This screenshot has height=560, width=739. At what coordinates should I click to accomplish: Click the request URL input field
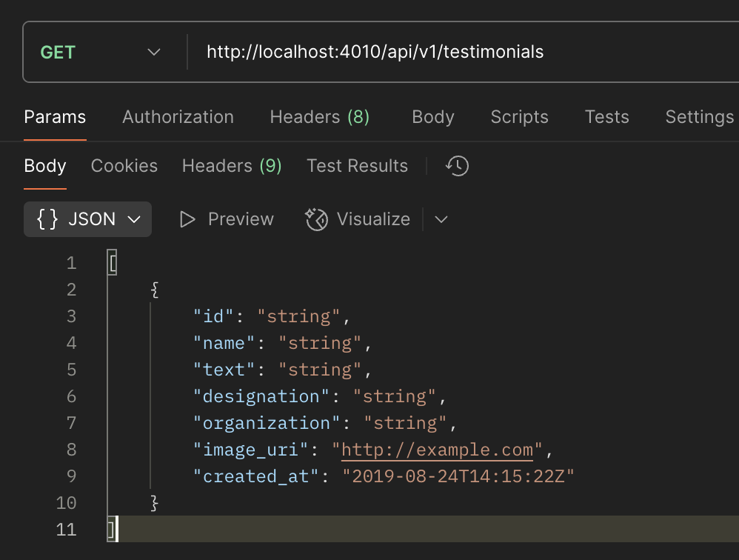444,52
